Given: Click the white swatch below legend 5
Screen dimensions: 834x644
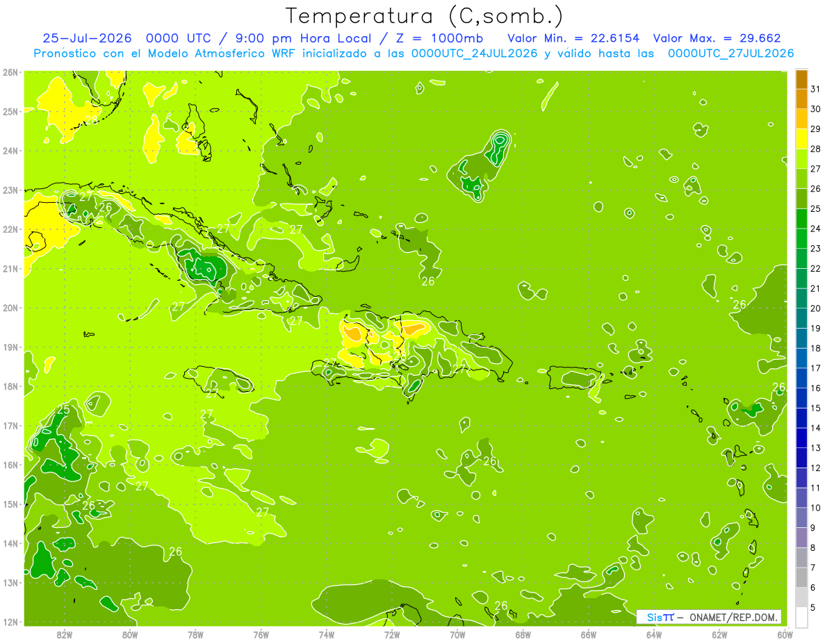Looking at the screenshot, I should coord(801,618).
